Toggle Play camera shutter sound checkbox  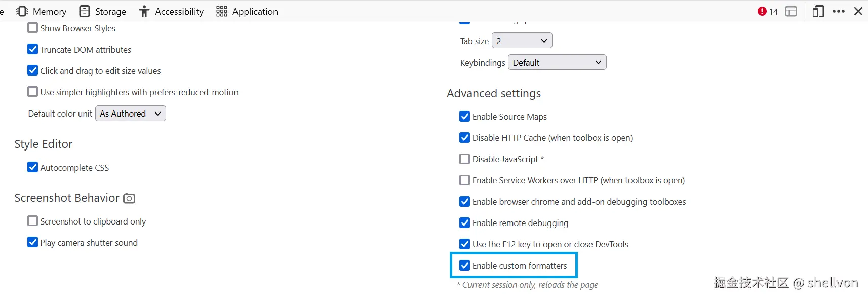coord(33,242)
